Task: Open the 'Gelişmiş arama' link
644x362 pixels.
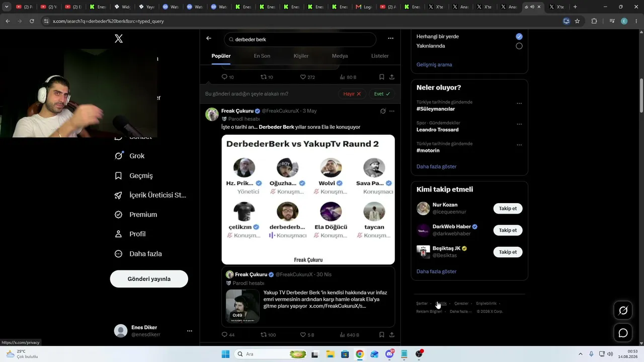Action: tap(434, 65)
